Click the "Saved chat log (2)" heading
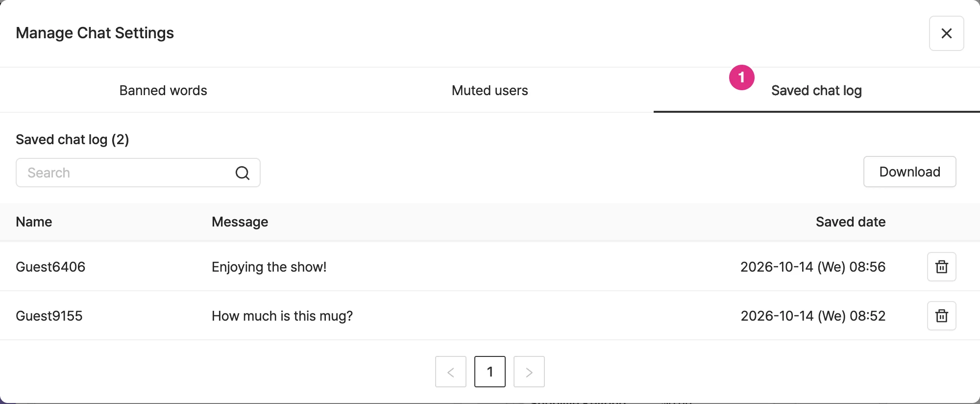 pos(73,140)
